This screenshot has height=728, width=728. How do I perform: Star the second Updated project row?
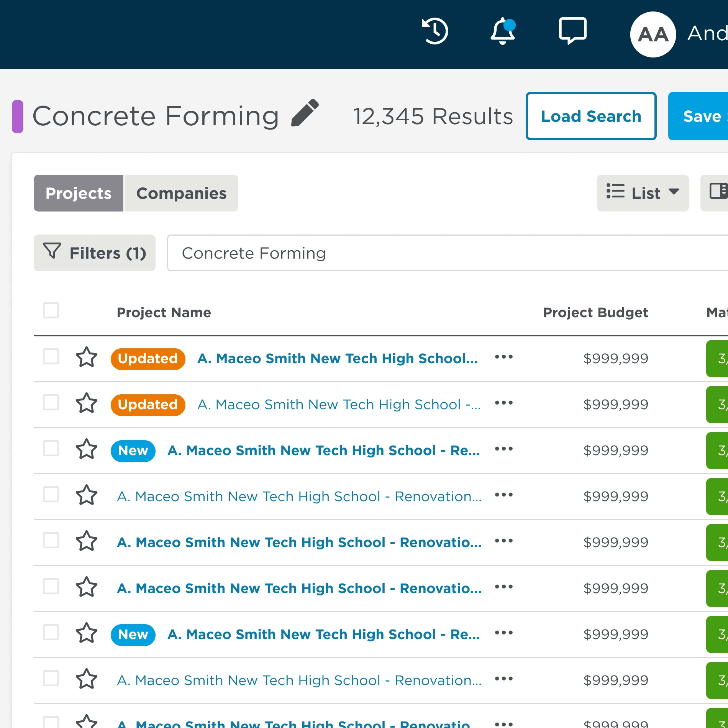coord(87,403)
